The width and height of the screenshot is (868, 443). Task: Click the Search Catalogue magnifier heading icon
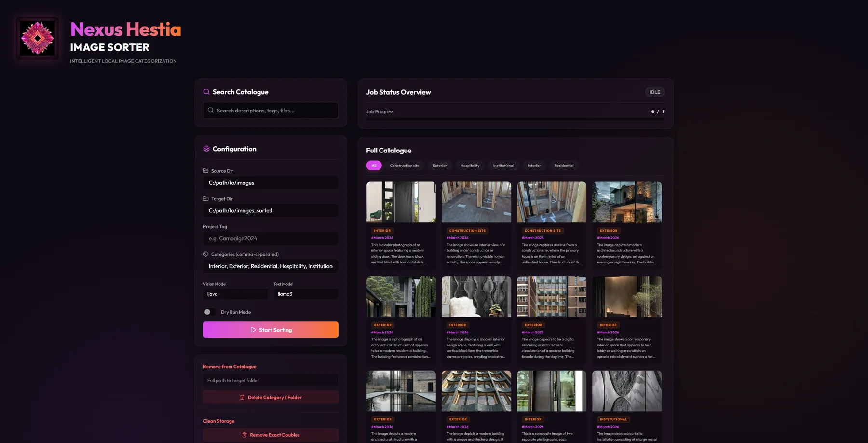(x=206, y=92)
